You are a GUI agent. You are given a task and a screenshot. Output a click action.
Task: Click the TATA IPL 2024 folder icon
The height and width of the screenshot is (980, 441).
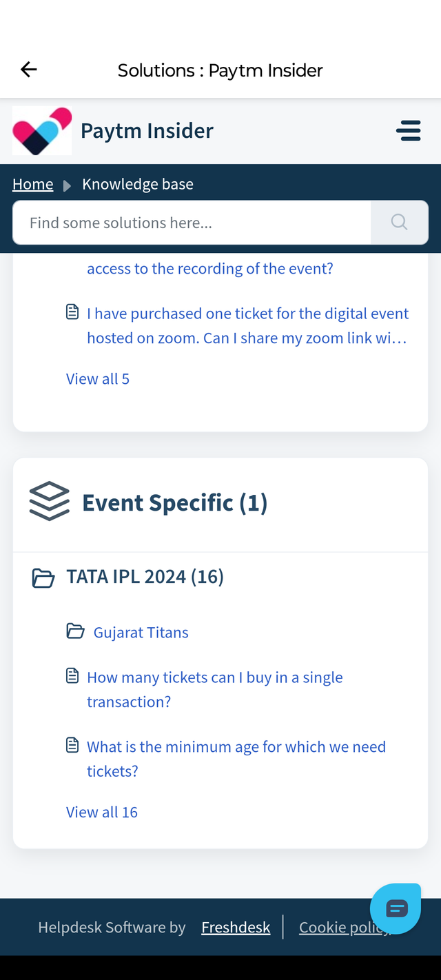(x=43, y=578)
